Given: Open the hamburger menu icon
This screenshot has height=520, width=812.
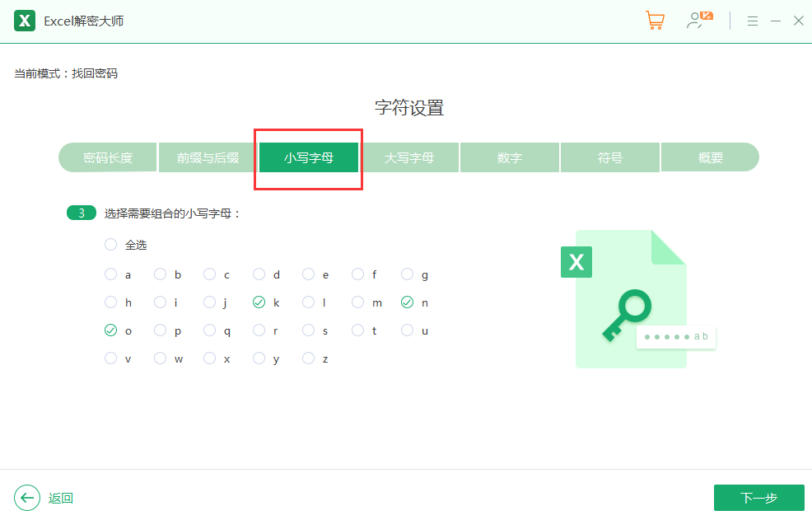Looking at the screenshot, I should [x=753, y=21].
